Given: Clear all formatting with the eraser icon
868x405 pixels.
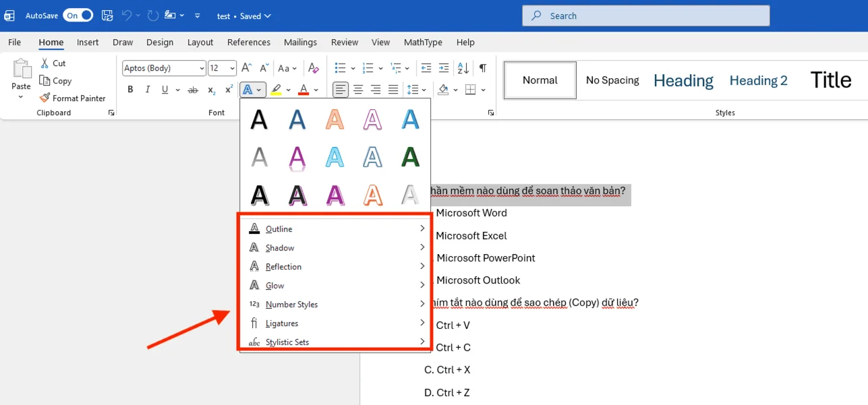Looking at the screenshot, I should click(314, 68).
